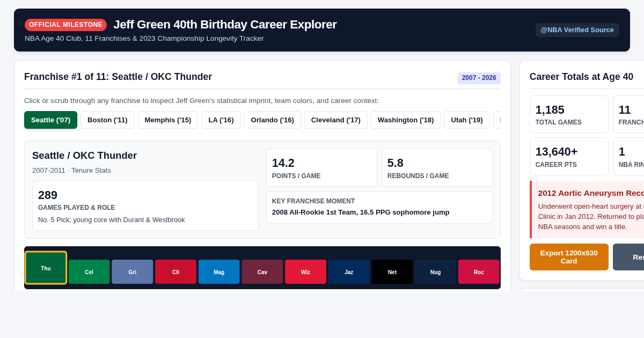Image resolution: width=644 pixels, height=338 pixels.
Task: Click the 289 Games Played stat
Action: [145, 205]
